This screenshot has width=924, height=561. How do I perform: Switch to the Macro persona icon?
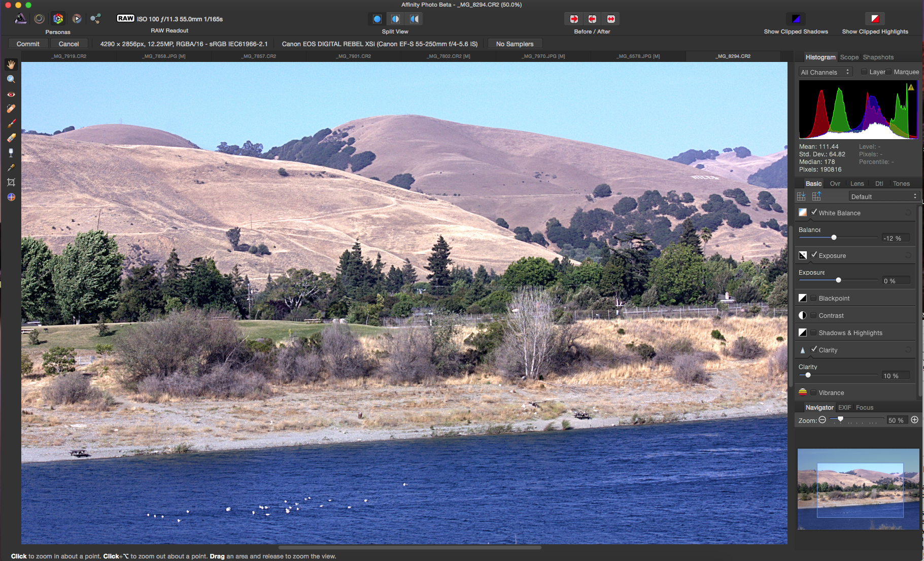[77, 19]
